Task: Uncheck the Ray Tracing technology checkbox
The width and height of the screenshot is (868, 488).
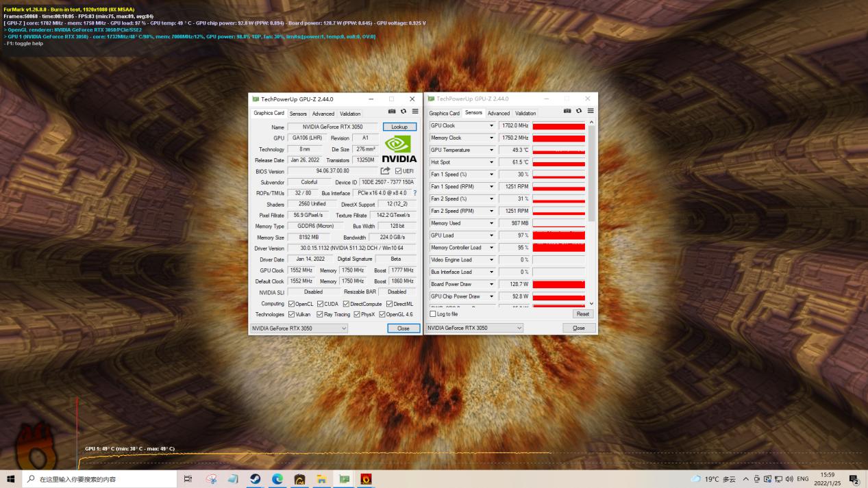Action: 320,314
